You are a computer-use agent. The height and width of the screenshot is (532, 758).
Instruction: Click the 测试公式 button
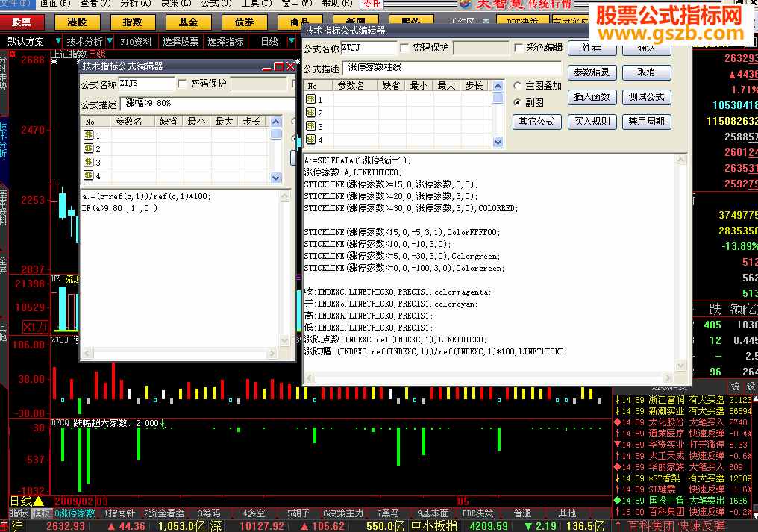coord(646,97)
